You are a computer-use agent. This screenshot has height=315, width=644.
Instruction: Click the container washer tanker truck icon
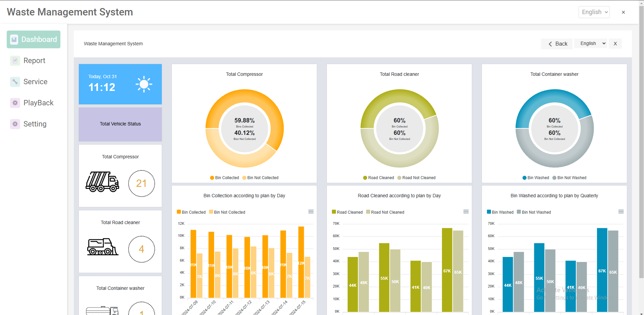(102, 311)
